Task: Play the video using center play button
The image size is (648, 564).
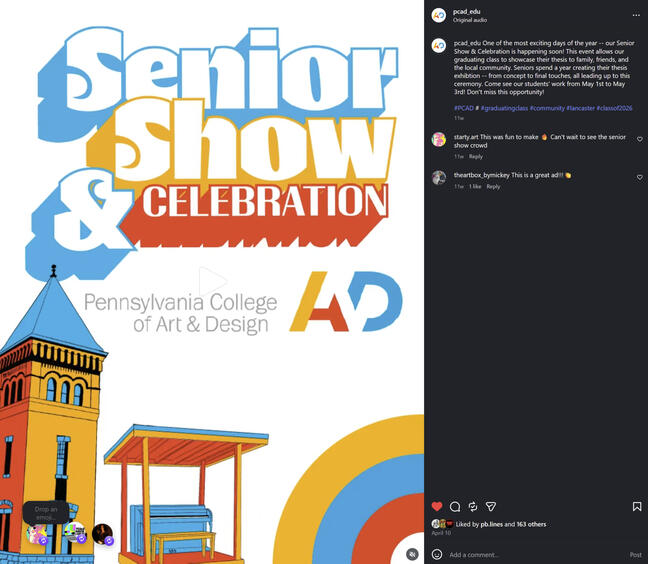Action: tap(212, 281)
